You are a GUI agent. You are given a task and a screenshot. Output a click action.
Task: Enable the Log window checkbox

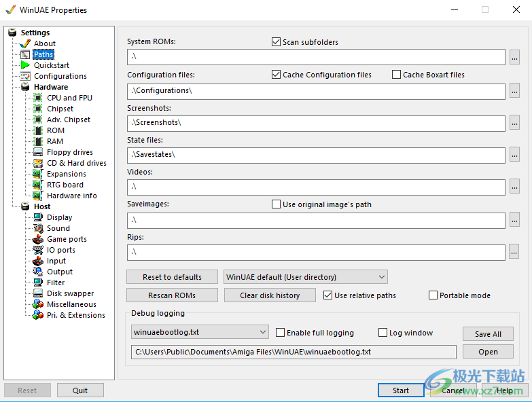tap(383, 333)
